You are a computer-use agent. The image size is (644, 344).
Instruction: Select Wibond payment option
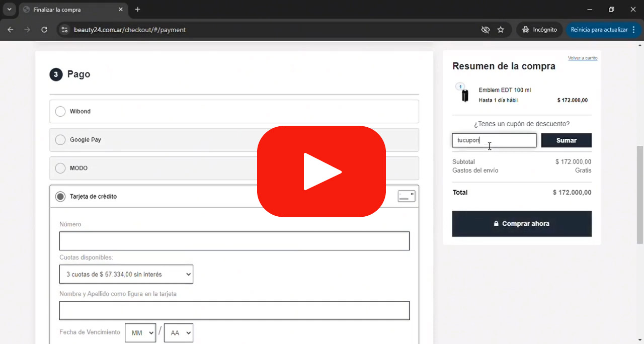pos(234,111)
